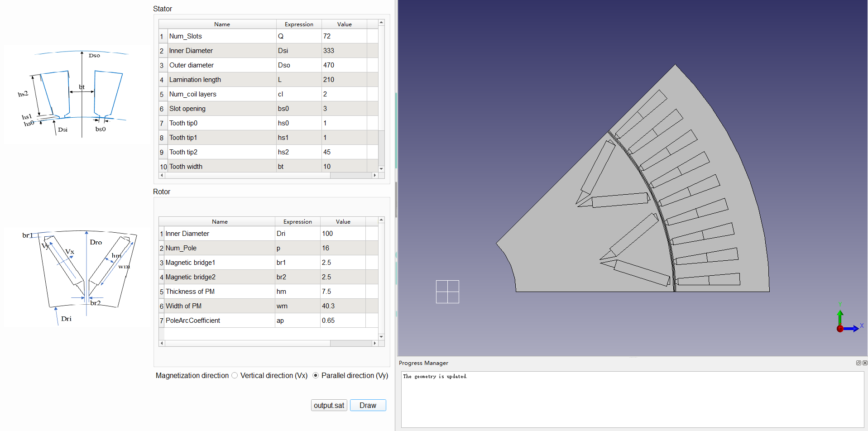Click rotor Value column header
This screenshot has width=868, height=431.
click(x=343, y=222)
